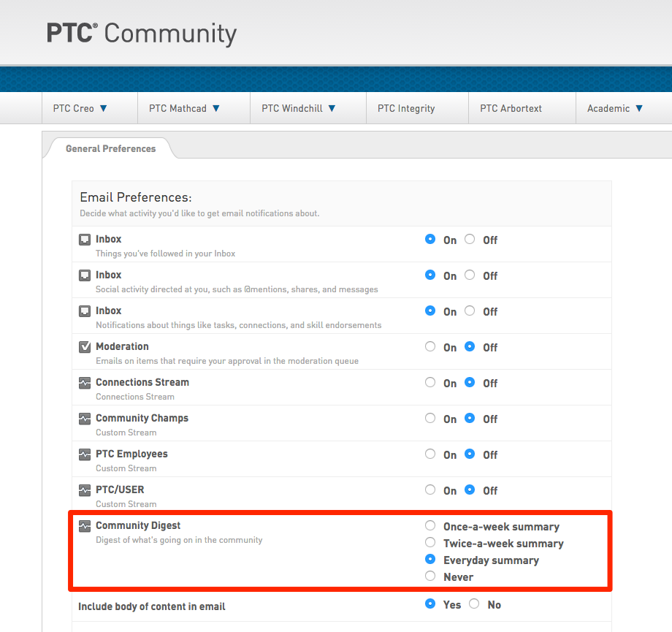Image resolution: width=672 pixels, height=632 pixels.
Task: Open the PTC Windchill menu item
Action: (x=292, y=108)
